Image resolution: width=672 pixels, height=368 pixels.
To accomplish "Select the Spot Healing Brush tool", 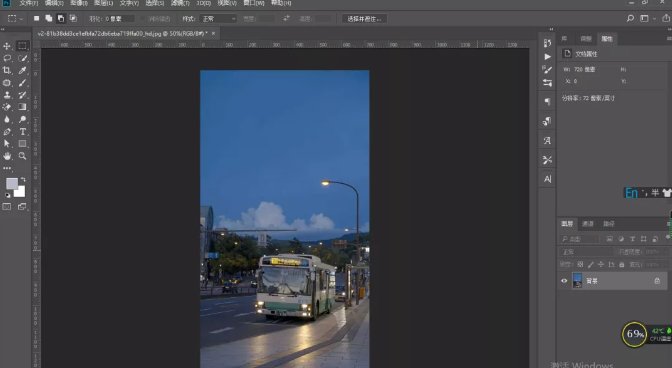I will 7,83.
